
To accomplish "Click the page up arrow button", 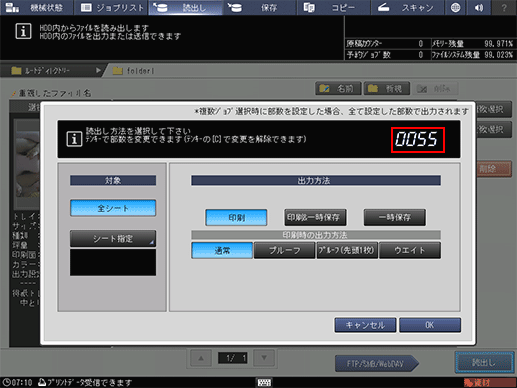I will [x=201, y=358].
